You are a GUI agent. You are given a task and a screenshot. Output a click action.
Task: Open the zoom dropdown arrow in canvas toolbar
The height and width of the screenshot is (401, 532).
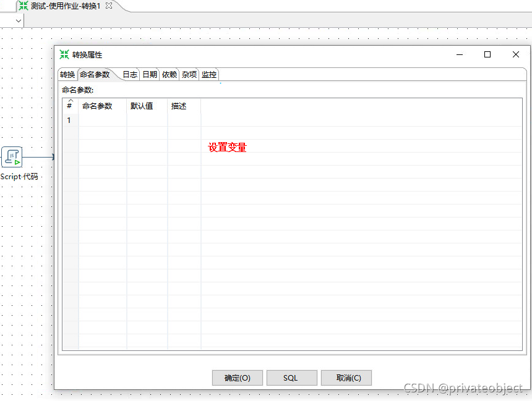click(x=19, y=20)
